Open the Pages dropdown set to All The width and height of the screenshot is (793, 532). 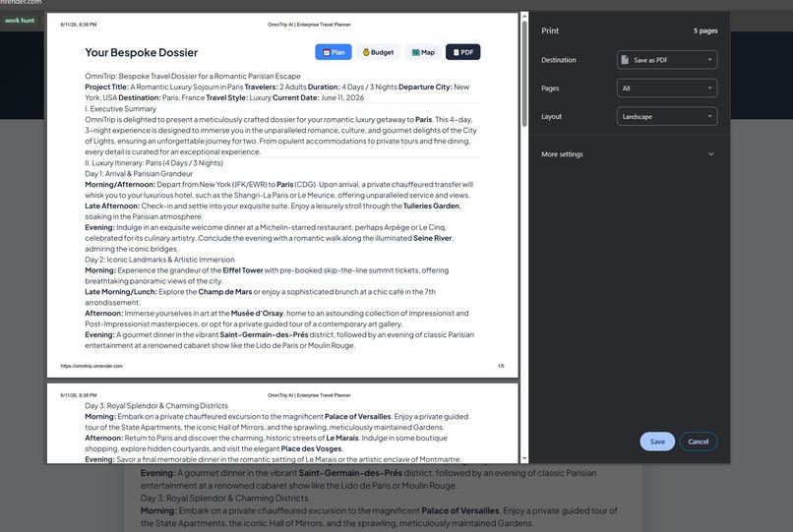coord(666,88)
